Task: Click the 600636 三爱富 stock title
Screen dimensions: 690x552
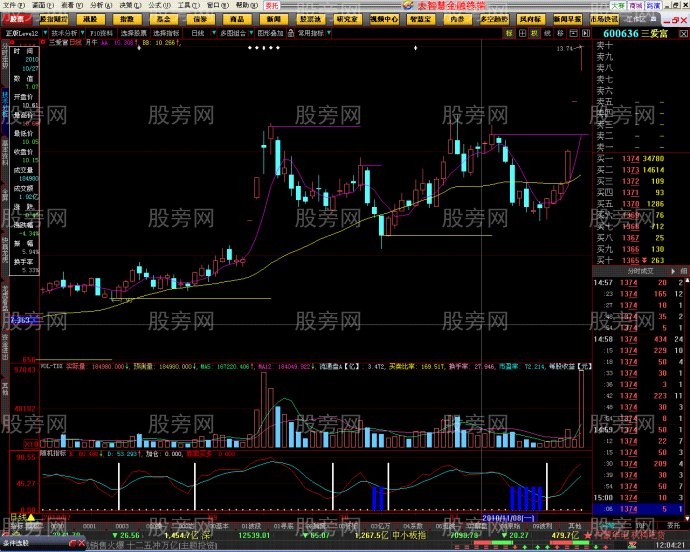Action: tap(635, 34)
